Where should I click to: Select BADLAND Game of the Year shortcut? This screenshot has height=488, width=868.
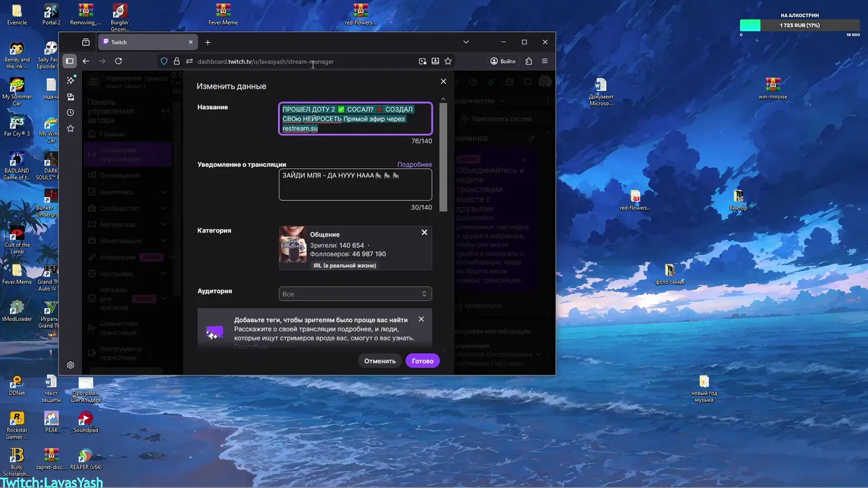pyautogui.click(x=17, y=166)
